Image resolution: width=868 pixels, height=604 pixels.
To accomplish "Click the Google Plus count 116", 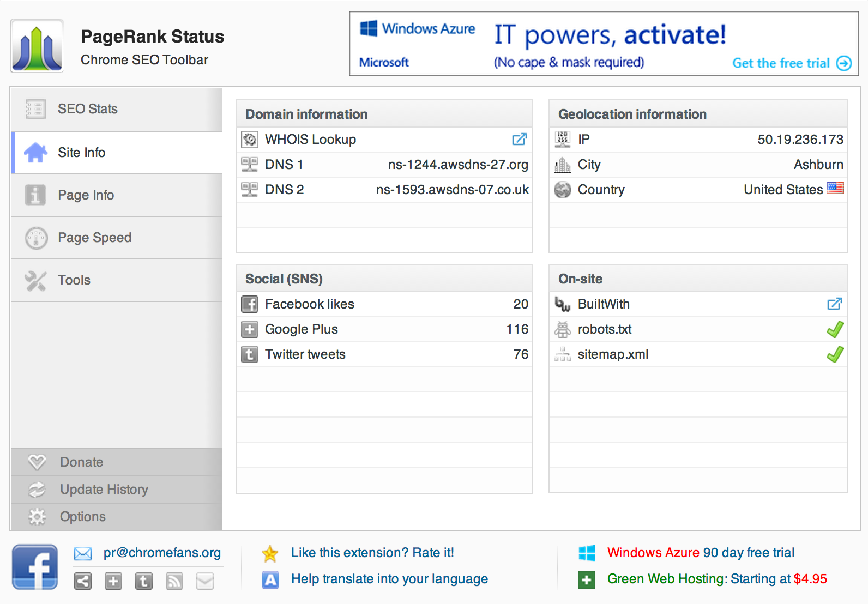I will (x=517, y=329).
